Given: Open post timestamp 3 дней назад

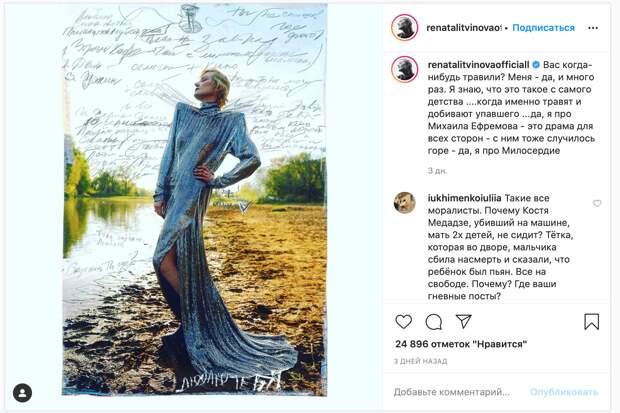Looking at the screenshot, I should click(x=420, y=361).
